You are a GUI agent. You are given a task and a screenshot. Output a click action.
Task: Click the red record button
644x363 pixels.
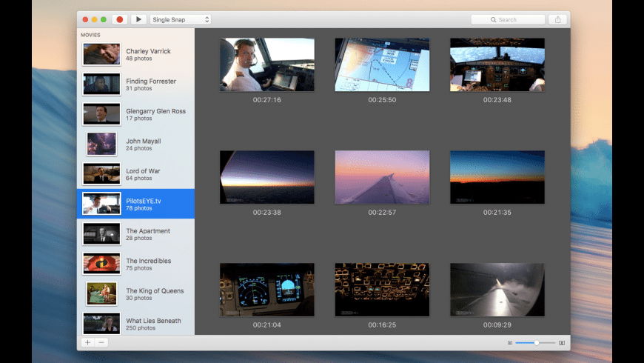(x=120, y=19)
